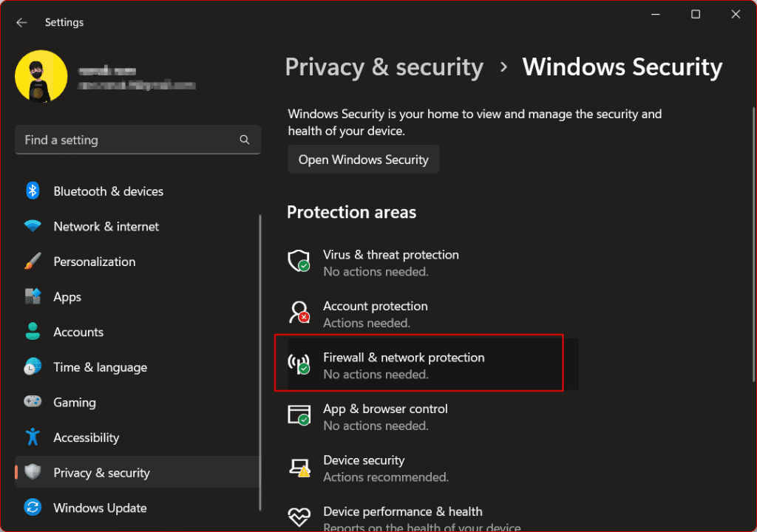Open the Virus & threat protection shield icon
This screenshot has width=757, height=532.
[299, 261]
